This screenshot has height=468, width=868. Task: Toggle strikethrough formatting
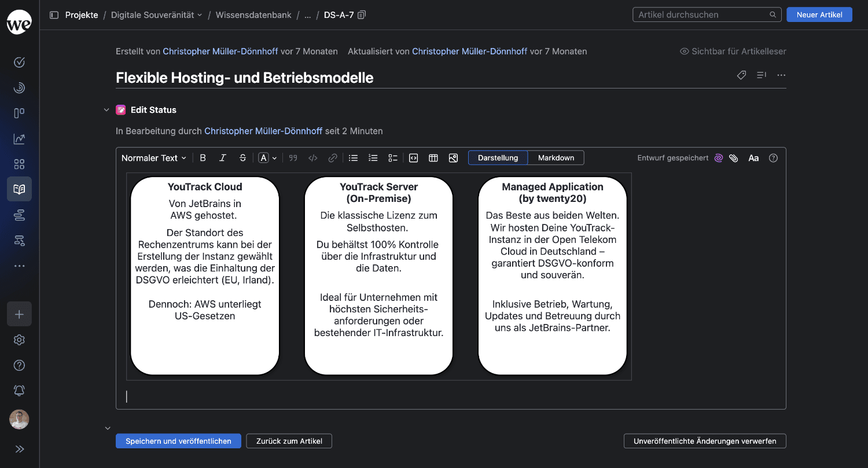pos(242,158)
